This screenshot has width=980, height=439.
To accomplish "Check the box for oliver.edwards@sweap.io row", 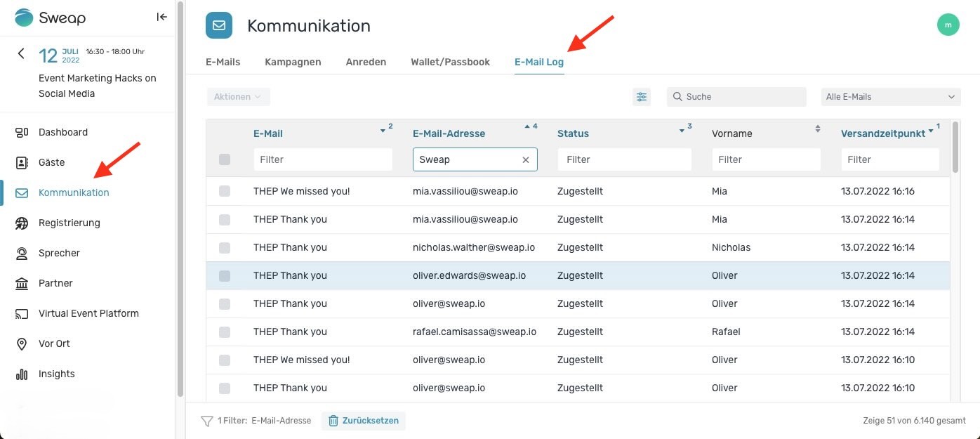I will (x=225, y=276).
